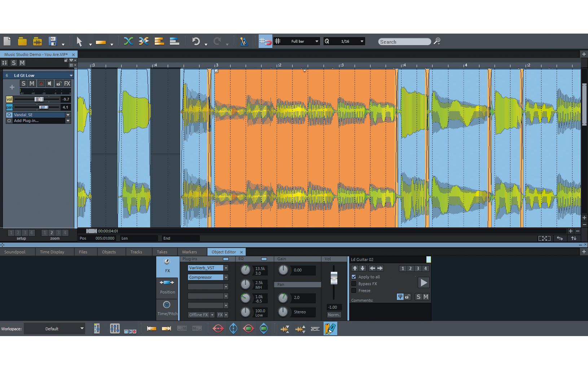Open the VariVerb_VST plug-in slot dropdown
The image size is (588, 370).
[226, 268]
